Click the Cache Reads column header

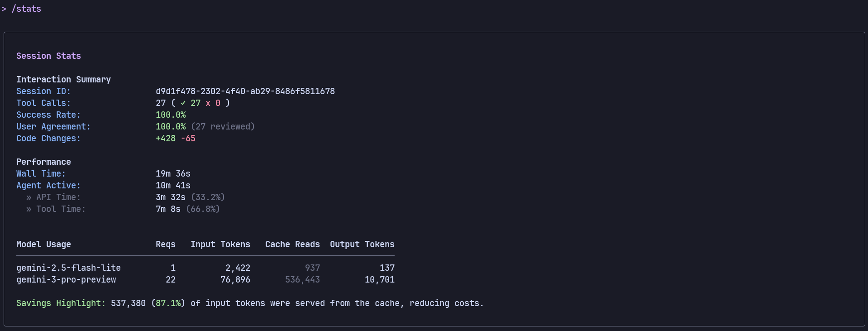(x=292, y=245)
